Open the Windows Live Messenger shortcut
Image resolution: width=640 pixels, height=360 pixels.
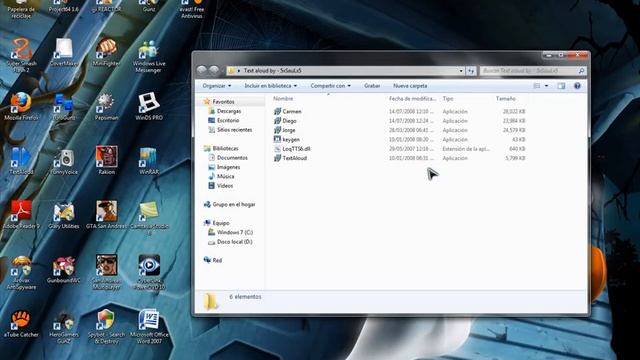149,56
